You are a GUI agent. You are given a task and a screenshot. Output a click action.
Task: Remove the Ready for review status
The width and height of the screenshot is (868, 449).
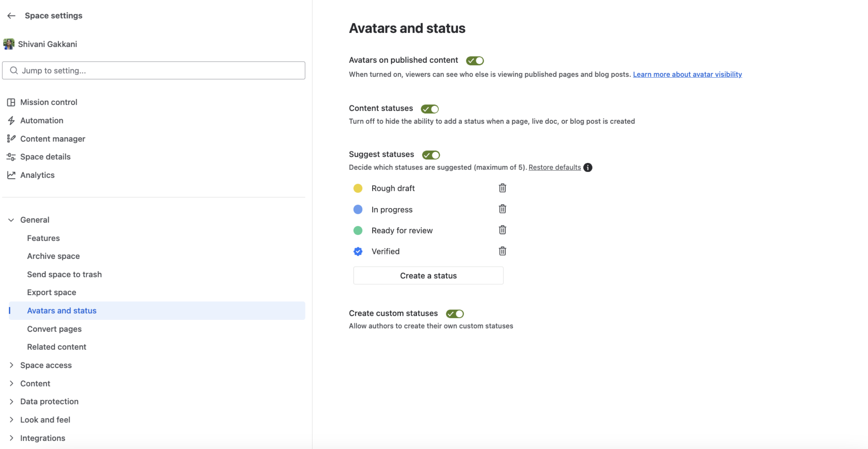coord(502,230)
